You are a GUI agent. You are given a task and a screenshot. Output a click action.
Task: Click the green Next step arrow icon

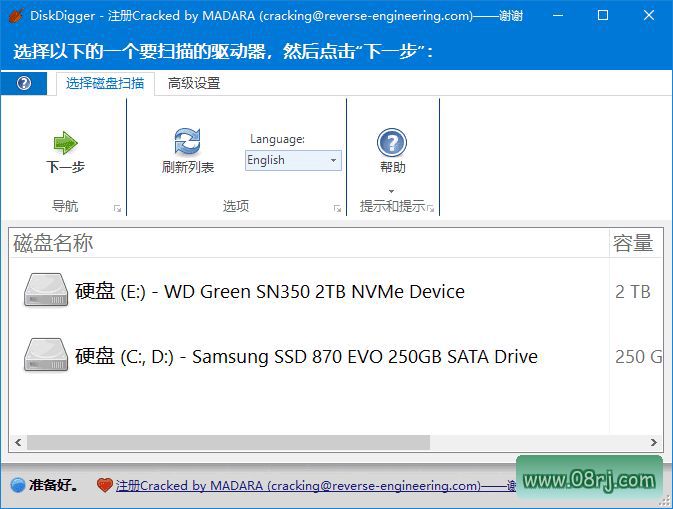(x=65, y=142)
